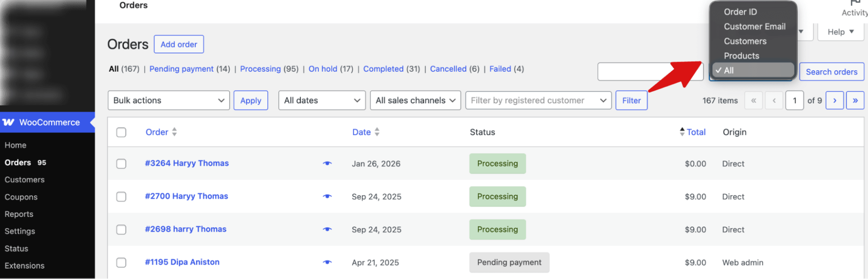Screen dimensions: 868x279
Task: Open Settings in WooCommerce sidebar
Action: 20,231
